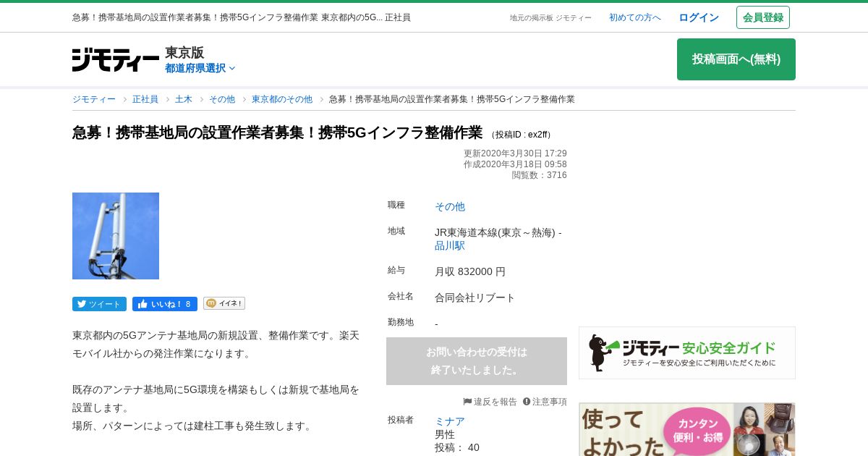Click the 使ってよかった promotional banner
The height and width of the screenshot is (456, 868).
687,429
